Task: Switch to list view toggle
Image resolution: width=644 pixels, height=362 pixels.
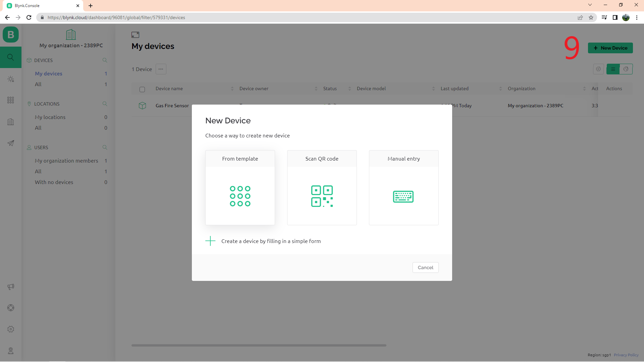Action: 613,69
